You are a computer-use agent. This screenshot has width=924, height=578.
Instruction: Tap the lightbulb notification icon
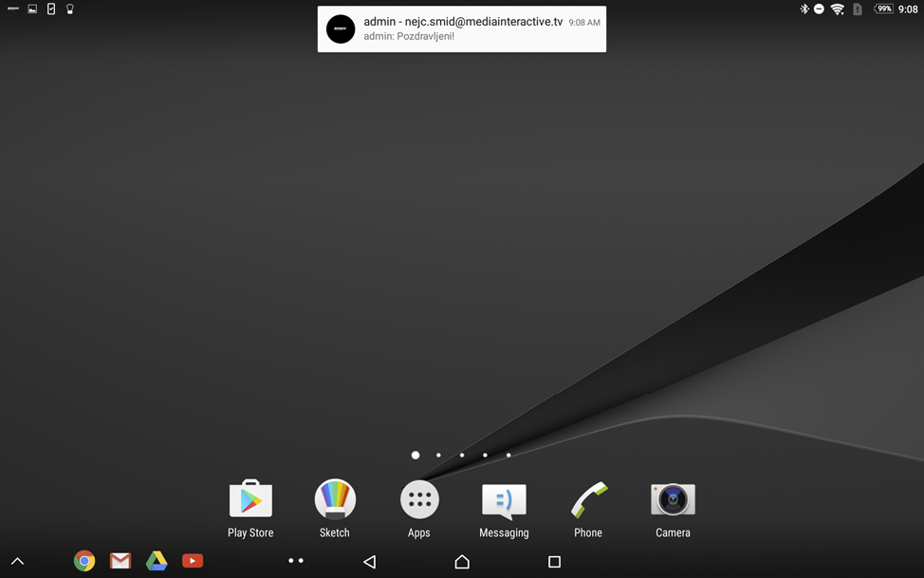point(69,9)
